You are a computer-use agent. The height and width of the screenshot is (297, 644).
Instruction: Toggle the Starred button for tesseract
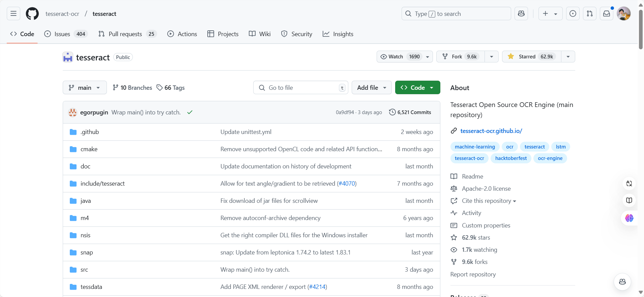(x=532, y=57)
